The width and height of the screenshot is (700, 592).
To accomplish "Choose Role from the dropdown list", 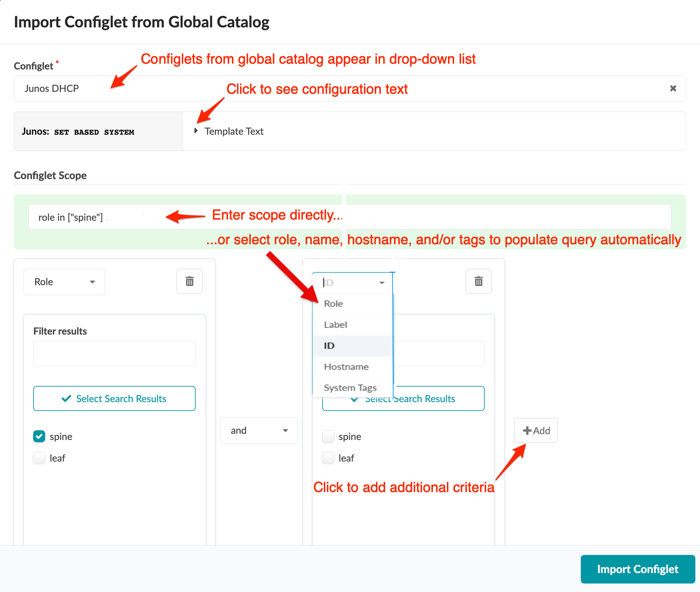I will click(352, 304).
